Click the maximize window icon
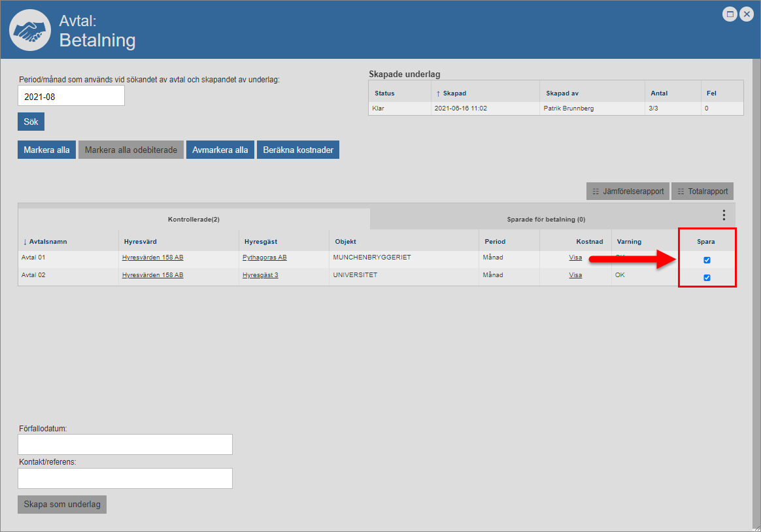 (x=730, y=14)
